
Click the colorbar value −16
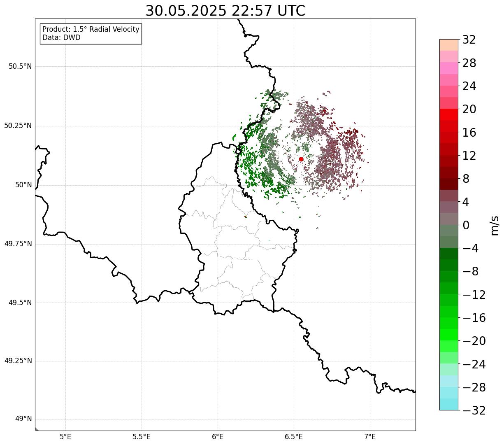(474, 318)
